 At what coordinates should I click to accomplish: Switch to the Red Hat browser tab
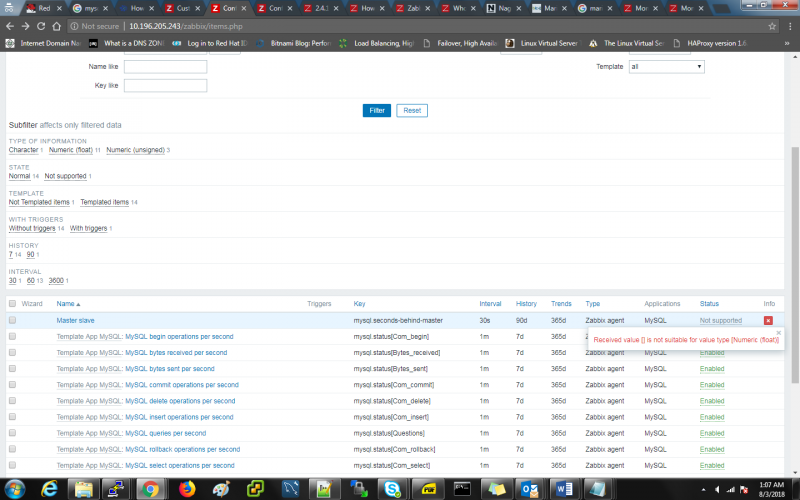[44, 8]
